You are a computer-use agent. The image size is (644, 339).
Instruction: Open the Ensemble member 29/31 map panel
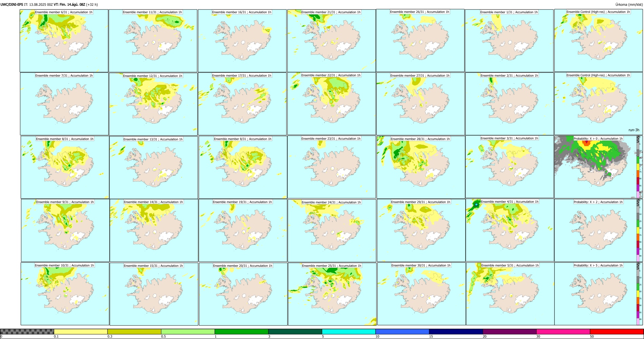point(421,231)
